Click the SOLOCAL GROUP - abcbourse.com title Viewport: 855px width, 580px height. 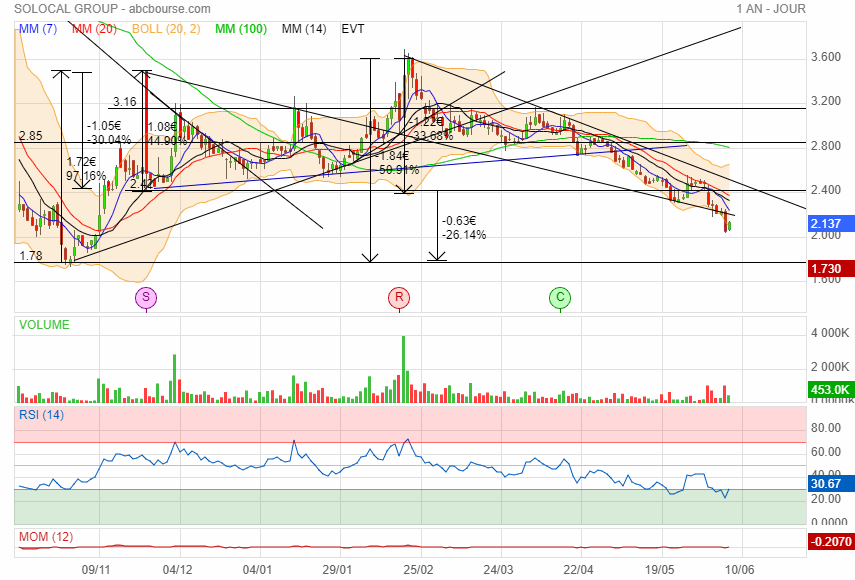tap(112, 9)
